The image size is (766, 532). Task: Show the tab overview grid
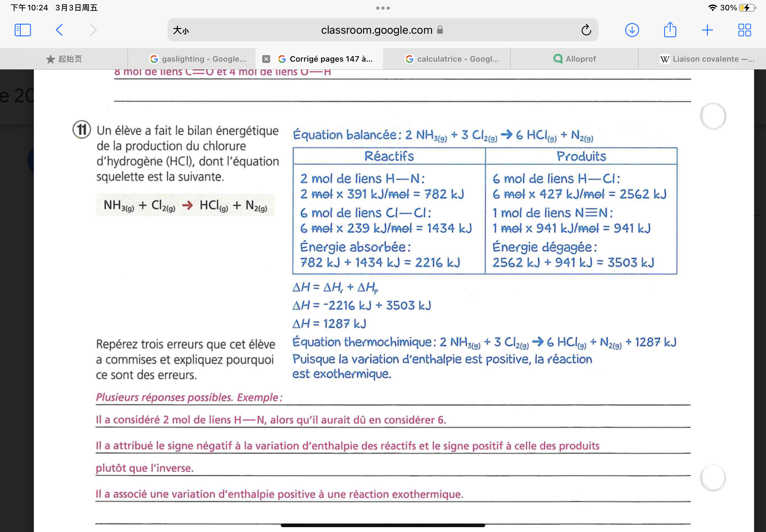[x=744, y=30]
